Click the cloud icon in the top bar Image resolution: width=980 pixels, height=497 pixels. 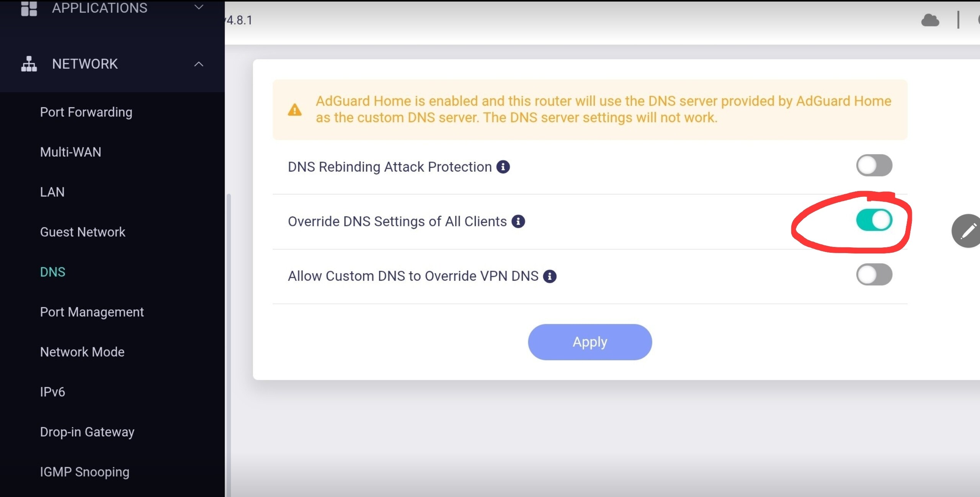(929, 20)
